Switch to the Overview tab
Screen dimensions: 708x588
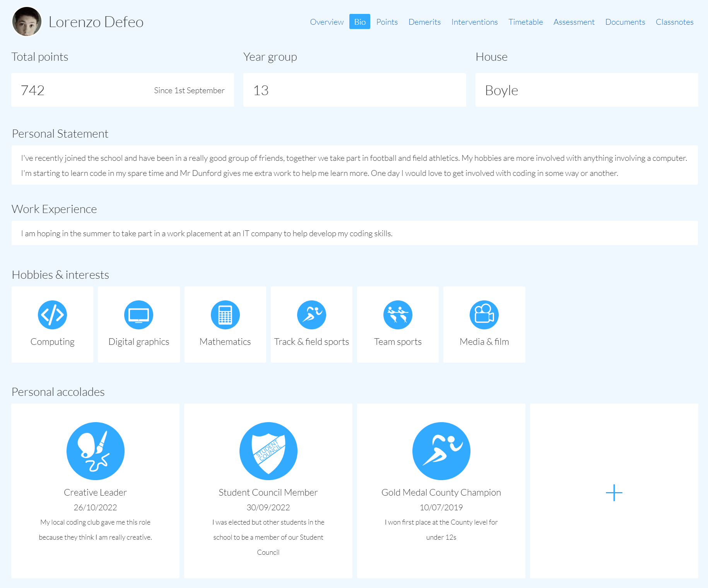pos(327,22)
